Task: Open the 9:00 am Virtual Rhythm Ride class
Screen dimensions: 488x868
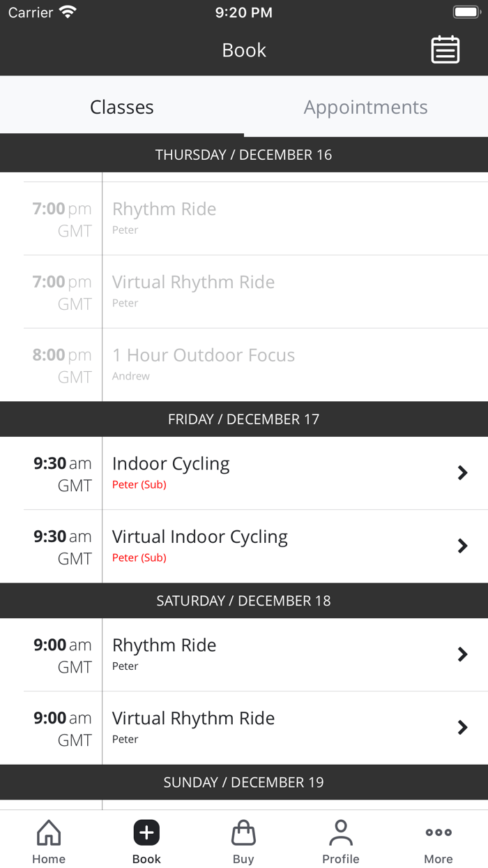Action: pyautogui.click(x=463, y=727)
